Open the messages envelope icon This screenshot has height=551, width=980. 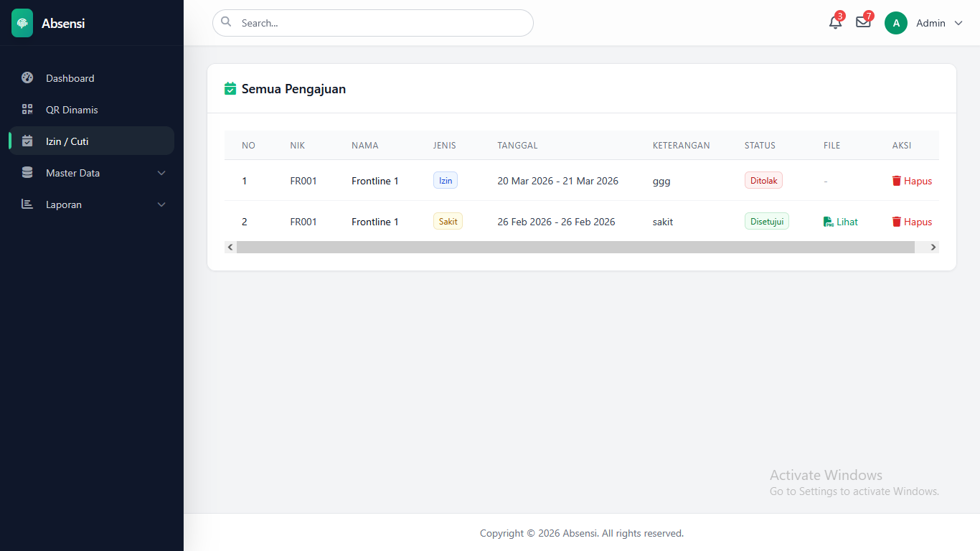tap(863, 22)
